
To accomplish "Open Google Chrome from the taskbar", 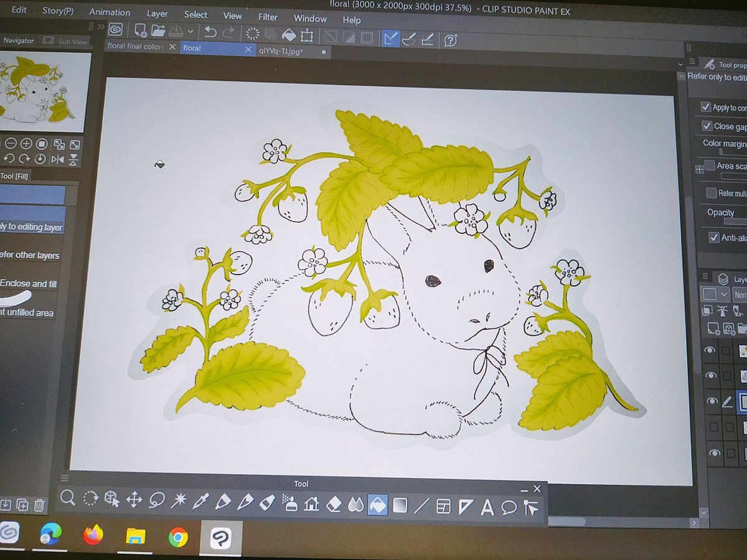I will [x=178, y=536].
